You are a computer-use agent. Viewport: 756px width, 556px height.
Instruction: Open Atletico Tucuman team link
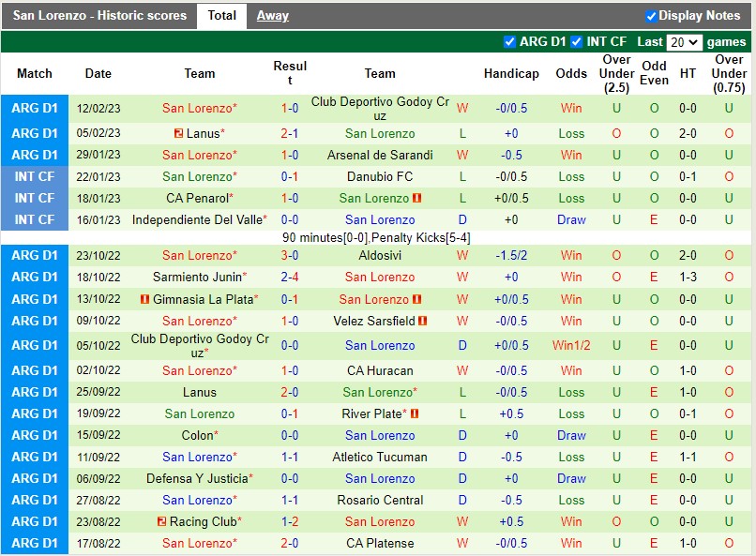click(380, 457)
